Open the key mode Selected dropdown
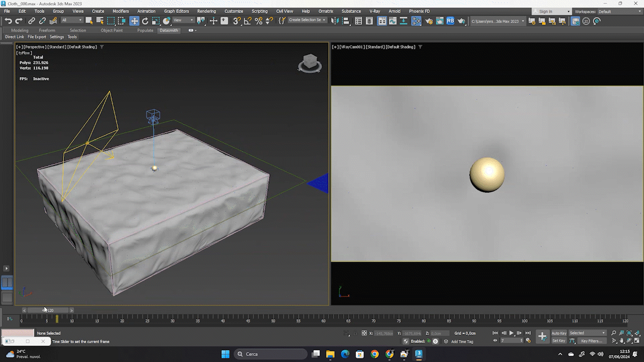Image resolution: width=644 pixels, height=362 pixels. point(588,333)
